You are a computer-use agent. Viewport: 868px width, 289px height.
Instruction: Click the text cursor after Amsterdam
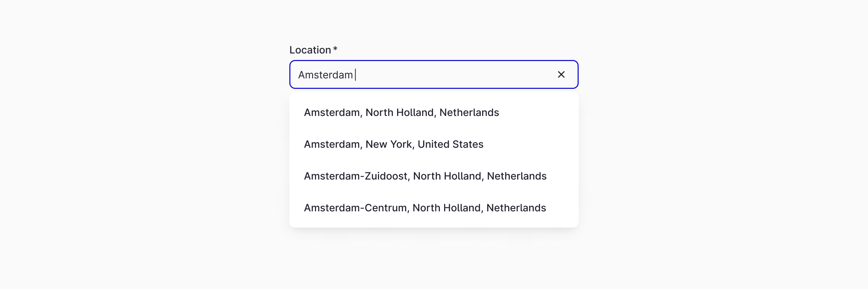coord(356,75)
